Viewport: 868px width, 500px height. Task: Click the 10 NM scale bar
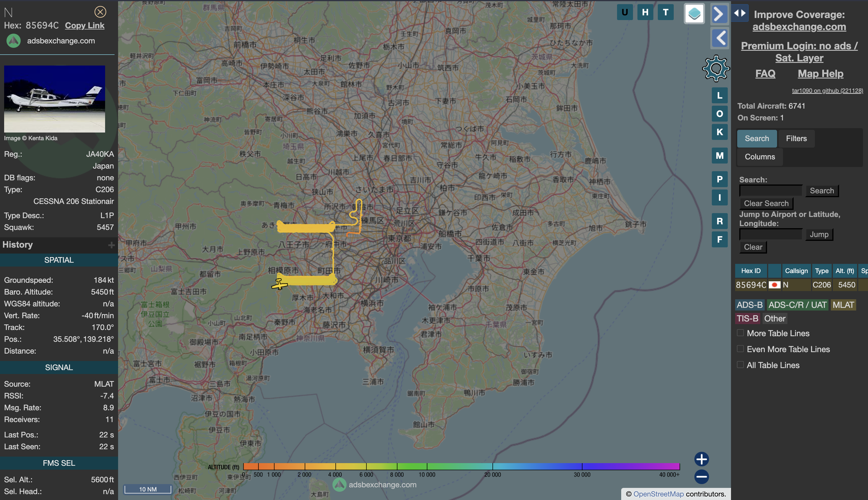[148, 489]
